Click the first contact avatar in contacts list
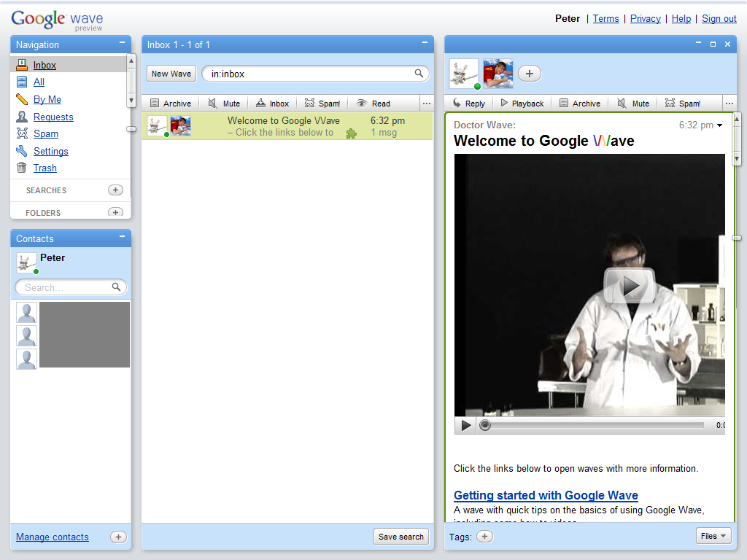The height and width of the screenshot is (560, 747). click(x=26, y=313)
